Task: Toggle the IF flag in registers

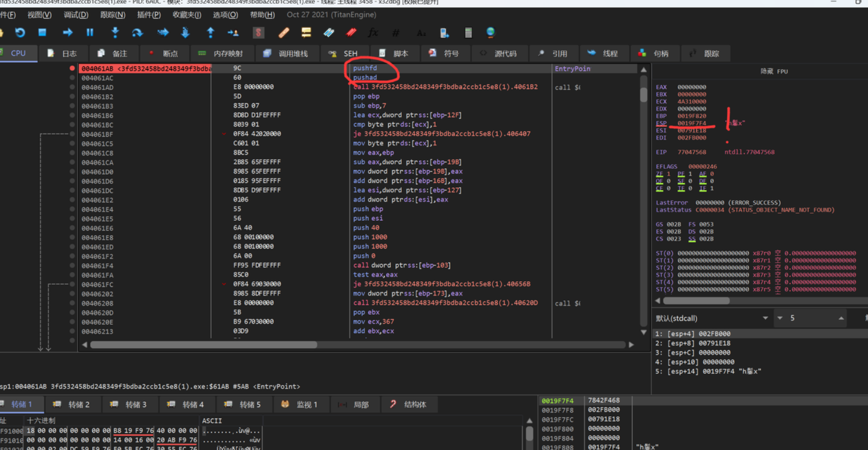Action: [x=702, y=188]
